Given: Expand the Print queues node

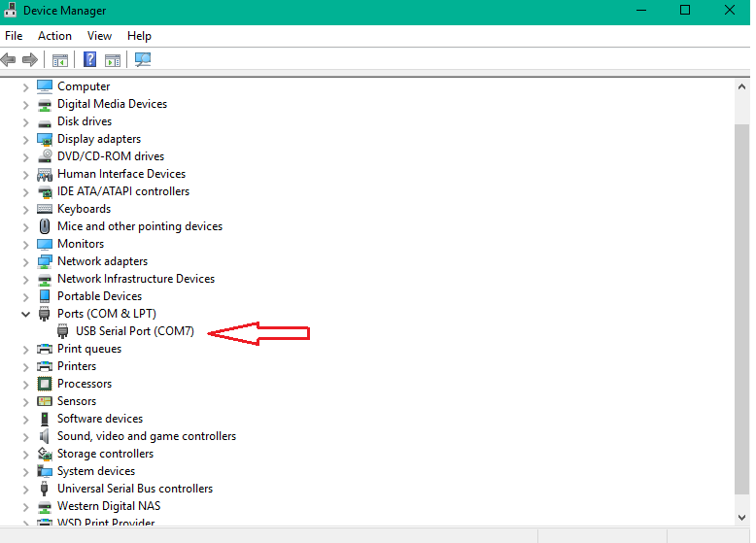Looking at the screenshot, I should coord(25,350).
